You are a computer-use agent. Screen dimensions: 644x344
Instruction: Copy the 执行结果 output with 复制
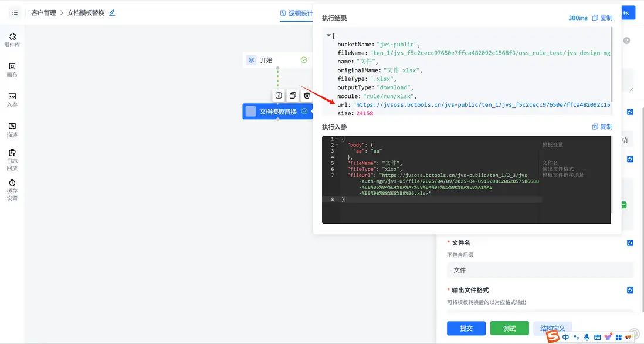602,18
